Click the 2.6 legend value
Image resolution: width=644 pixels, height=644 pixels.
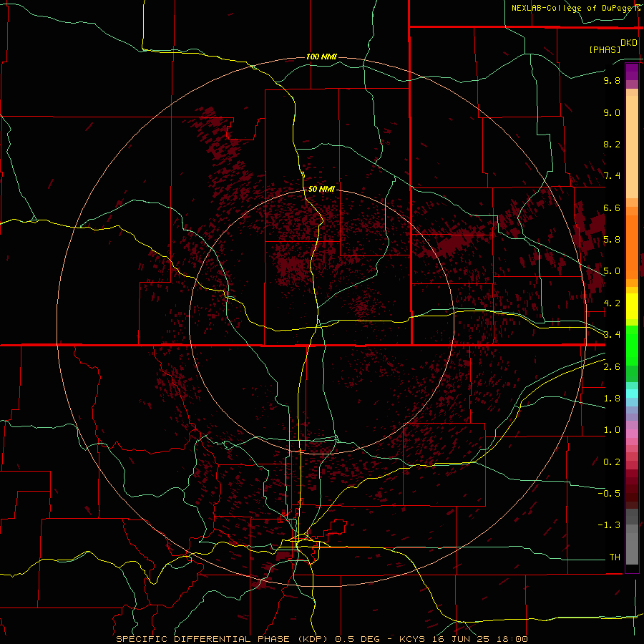coord(612,367)
